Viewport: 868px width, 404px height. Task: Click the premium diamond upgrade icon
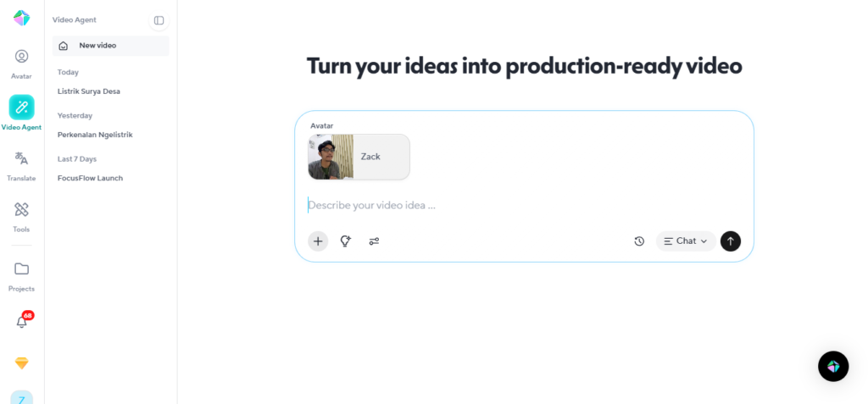pyautogui.click(x=22, y=362)
